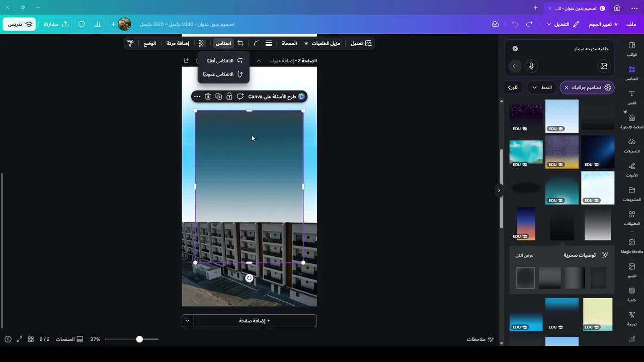Image resolution: width=644 pixels, height=362 pixels.
Task: Toggle the Notes (ملاحظات) panel
Action: point(480,339)
